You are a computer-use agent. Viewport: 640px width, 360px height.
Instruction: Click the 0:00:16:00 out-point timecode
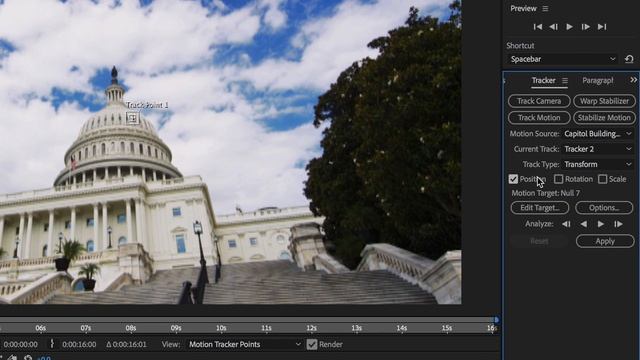tap(79, 344)
